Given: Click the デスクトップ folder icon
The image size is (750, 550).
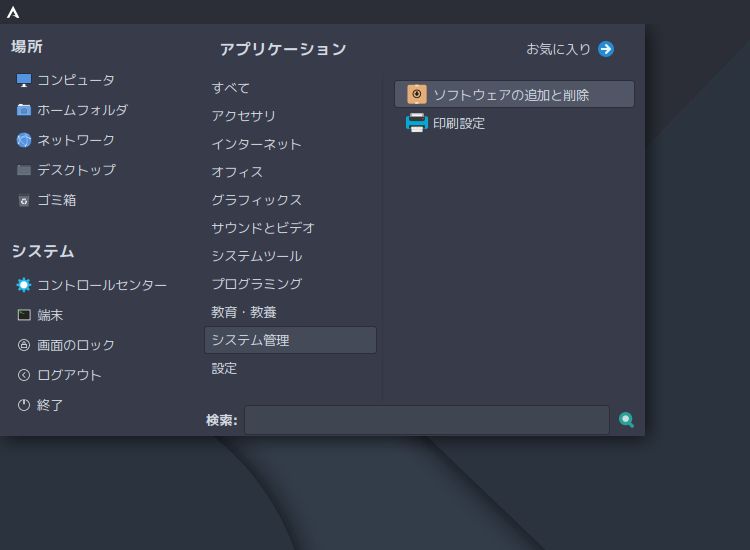Looking at the screenshot, I should 24,170.
